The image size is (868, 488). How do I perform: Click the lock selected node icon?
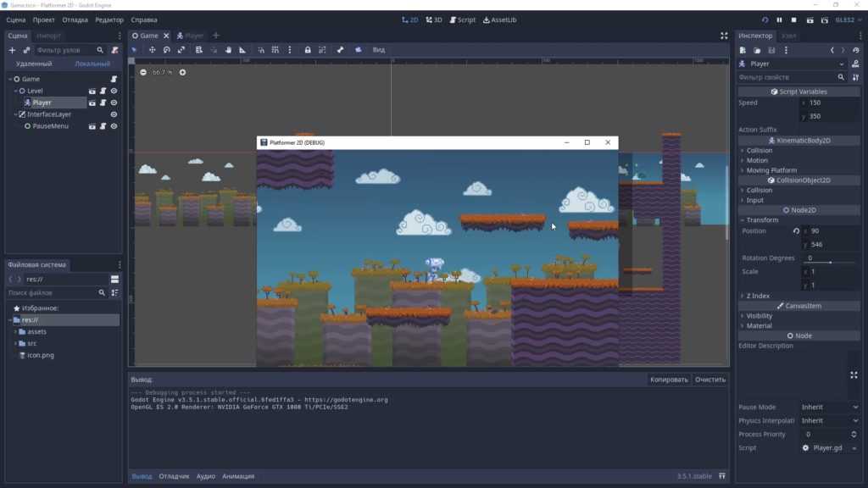tap(308, 50)
